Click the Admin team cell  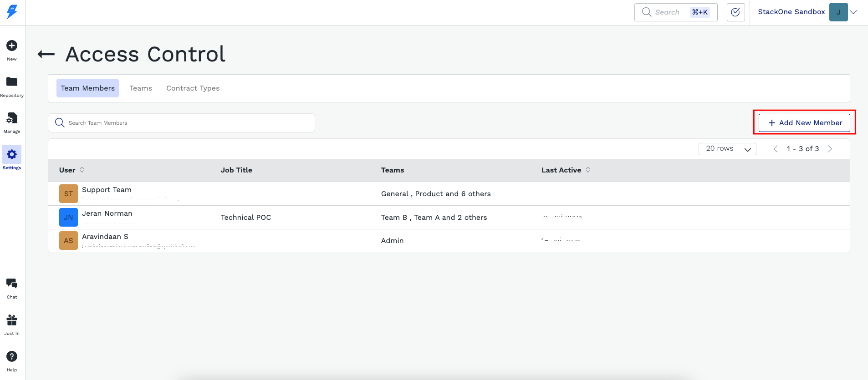(x=392, y=241)
